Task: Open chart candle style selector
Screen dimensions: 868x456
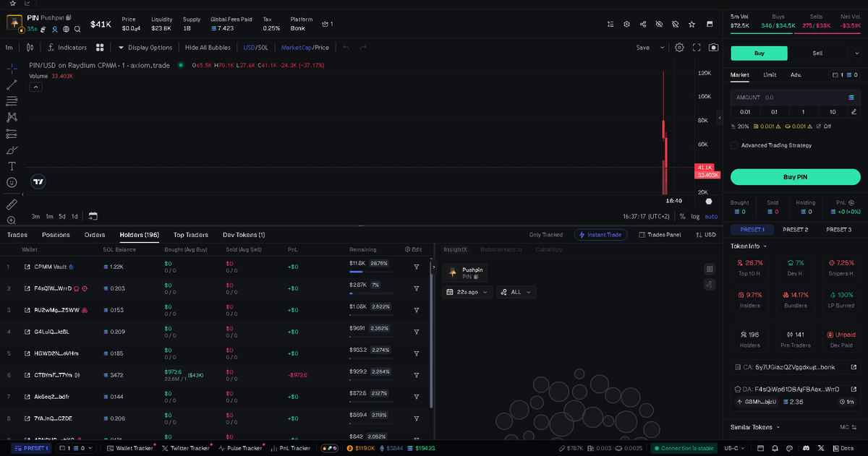Action: (30, 48)
